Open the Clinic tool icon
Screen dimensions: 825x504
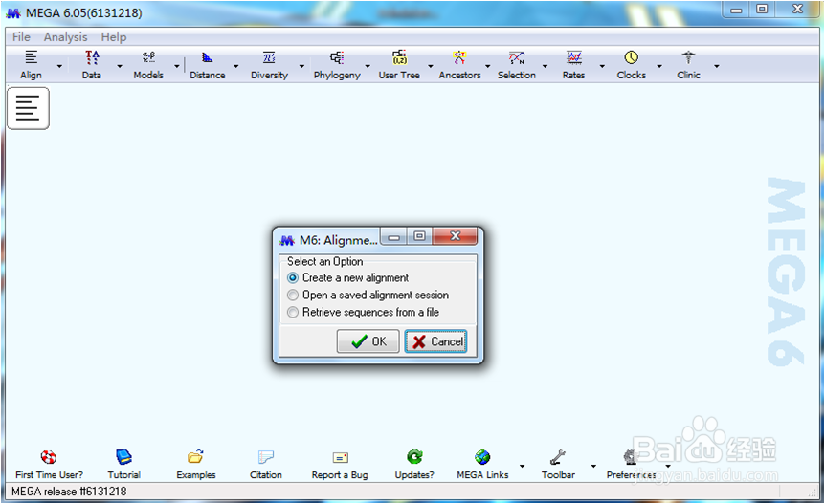[688, 57]
